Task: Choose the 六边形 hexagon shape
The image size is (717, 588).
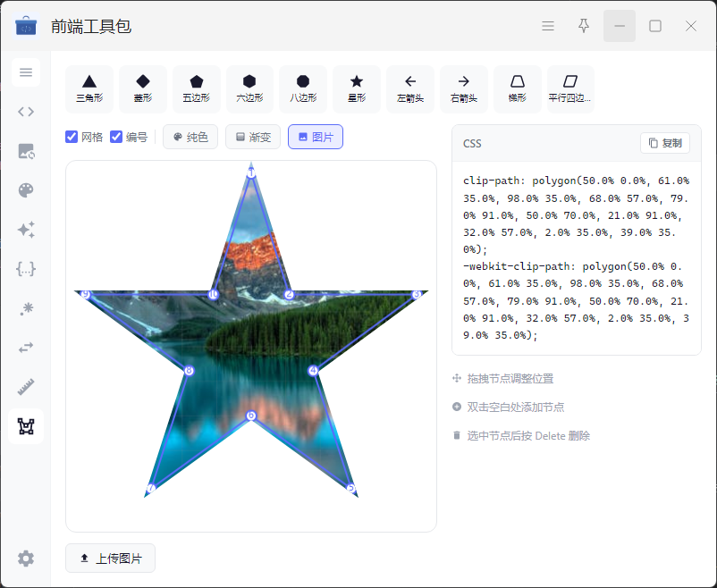Action: click(249, 89)
